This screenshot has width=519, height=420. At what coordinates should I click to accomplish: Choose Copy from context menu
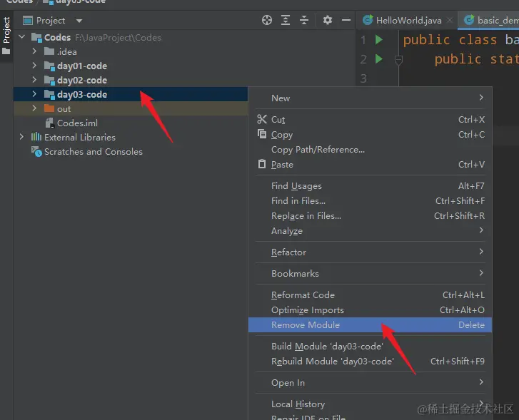click(370, 135)
